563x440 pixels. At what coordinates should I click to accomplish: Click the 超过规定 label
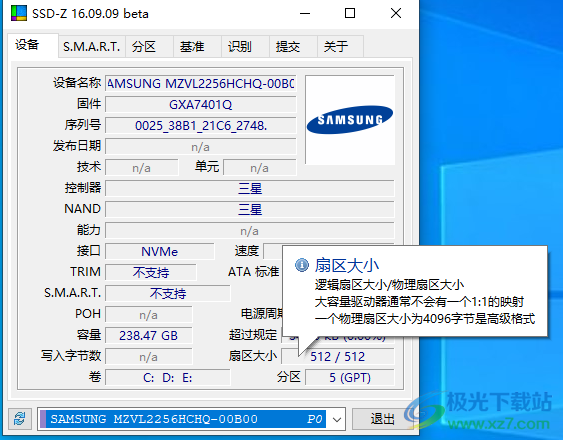click(253, 335)
